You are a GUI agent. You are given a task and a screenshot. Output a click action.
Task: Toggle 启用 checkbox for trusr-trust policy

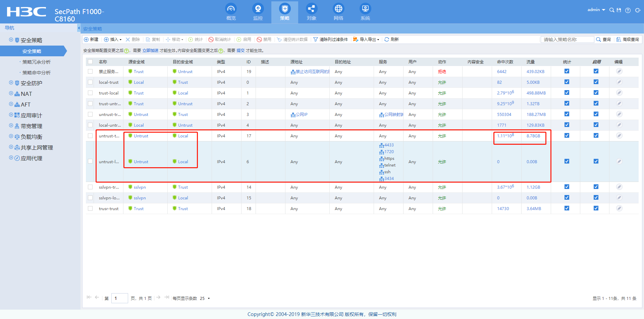click(596, 208)
